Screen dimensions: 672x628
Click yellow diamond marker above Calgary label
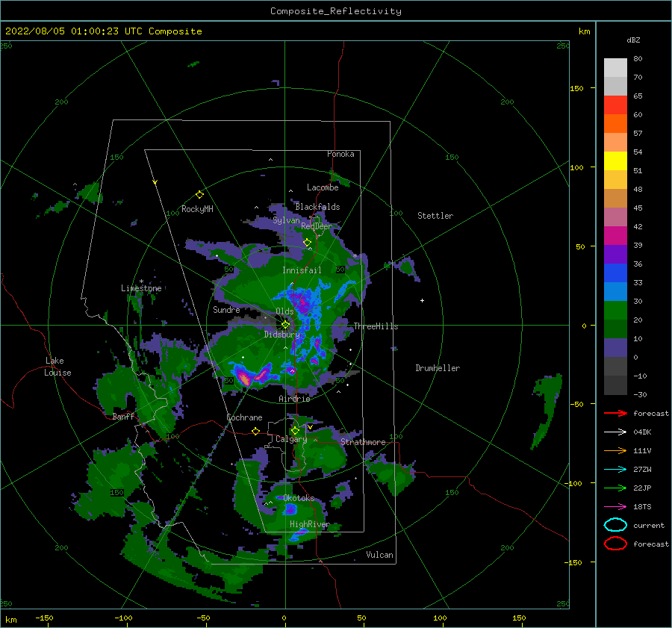tap(295, 430)
